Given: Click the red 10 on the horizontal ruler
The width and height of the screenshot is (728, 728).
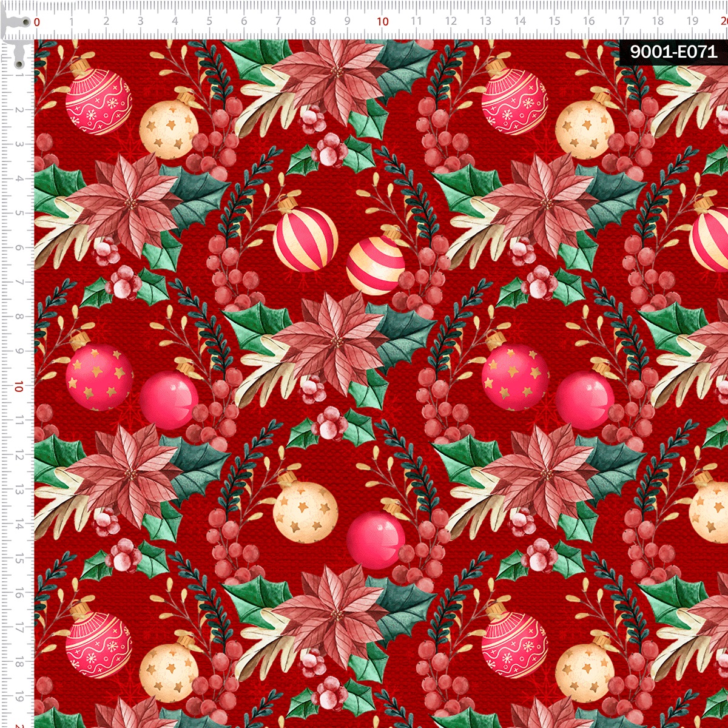Looking at the screenshot, I should click(382, 21).
